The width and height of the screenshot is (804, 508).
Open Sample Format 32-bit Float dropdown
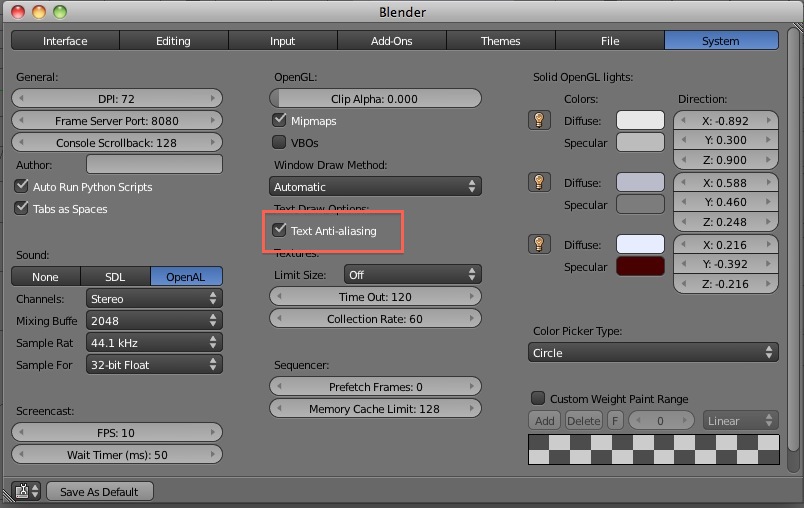click(x=154, y=364)
